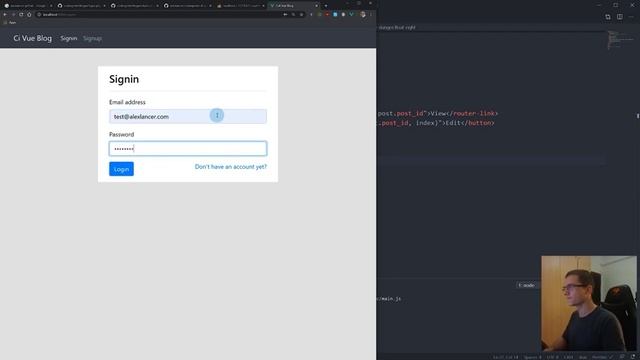640x360 pixels.
Task: Focus the Email address field
Action: (188, 116)
